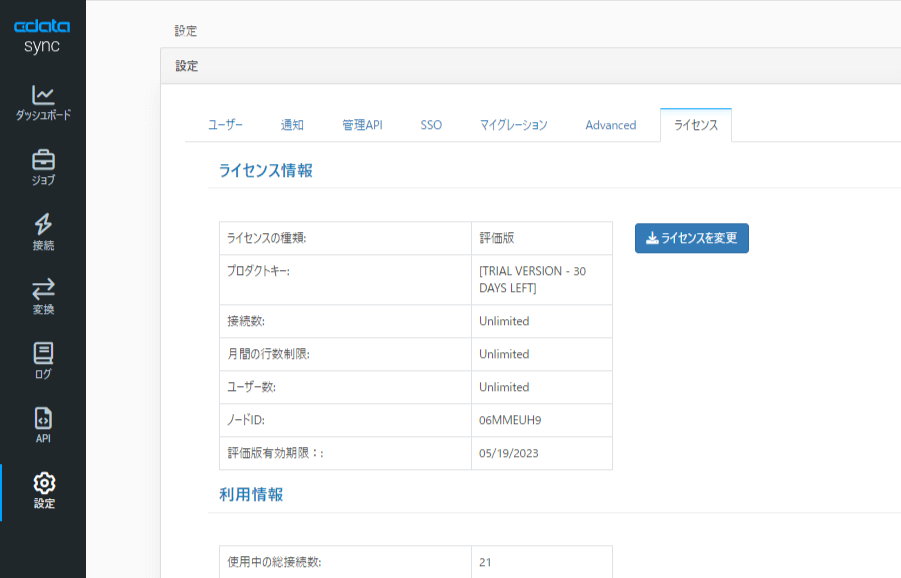Switch to the マイグレーション tab
Screen dimensions: 901x578
pos(513,125)
